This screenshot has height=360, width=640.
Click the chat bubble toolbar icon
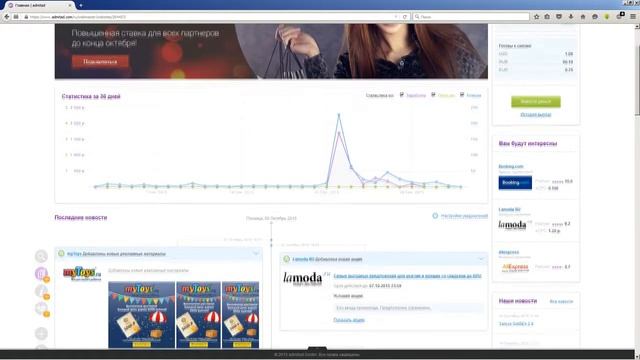coord(595,17)
